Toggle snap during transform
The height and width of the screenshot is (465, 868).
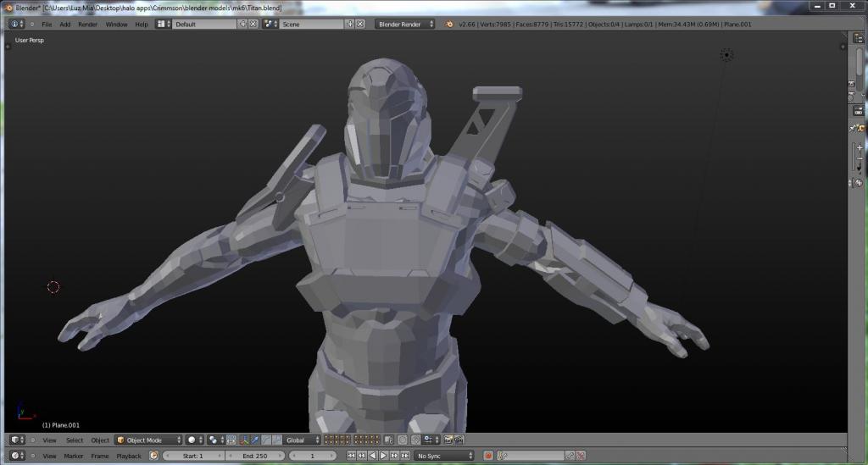(x=415, y=440)
